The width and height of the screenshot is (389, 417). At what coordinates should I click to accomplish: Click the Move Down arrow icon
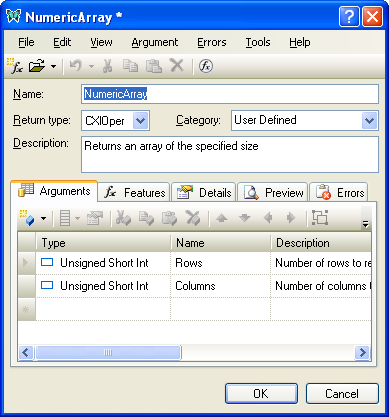[245, 218]
